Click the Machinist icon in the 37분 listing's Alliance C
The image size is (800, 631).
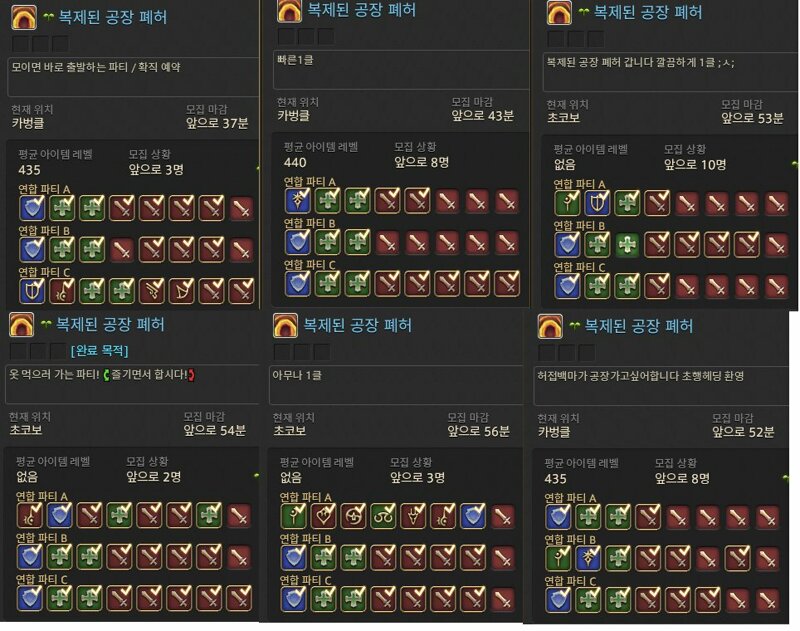(x=152, y=291)
